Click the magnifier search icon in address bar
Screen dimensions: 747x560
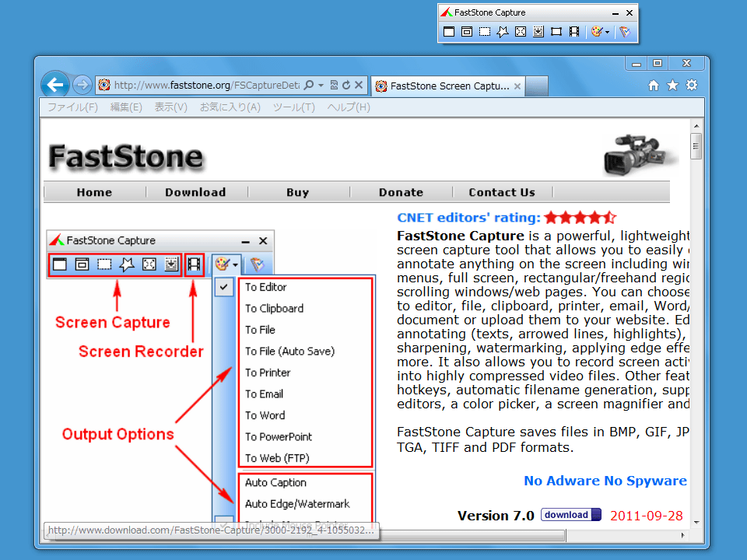tap(309, 85)
